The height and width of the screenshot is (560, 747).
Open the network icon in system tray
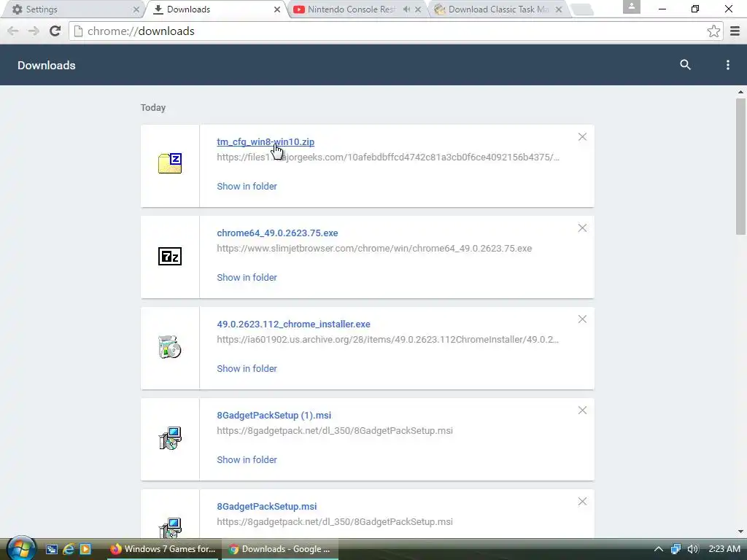(x=676, y=549)
